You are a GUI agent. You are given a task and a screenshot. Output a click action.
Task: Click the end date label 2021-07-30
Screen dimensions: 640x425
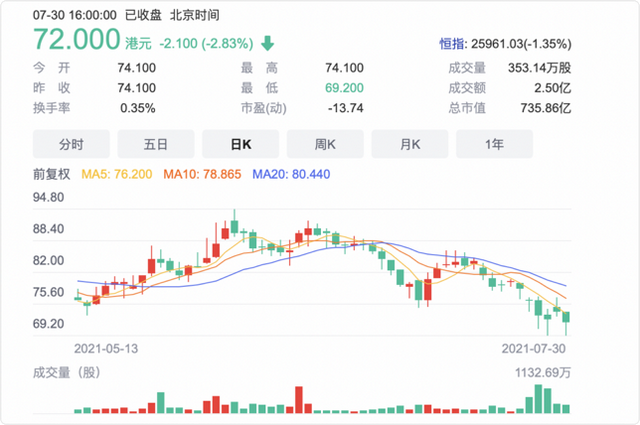pos(533,349)
